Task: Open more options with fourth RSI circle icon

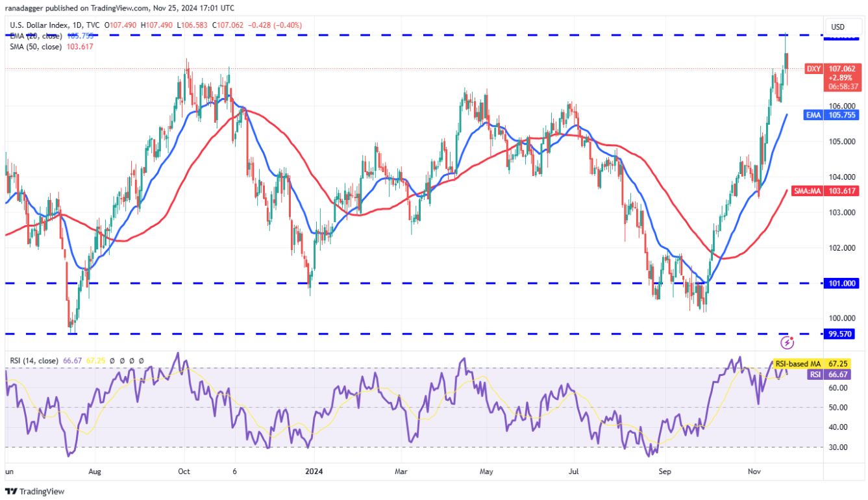Action: coord(142,361)
